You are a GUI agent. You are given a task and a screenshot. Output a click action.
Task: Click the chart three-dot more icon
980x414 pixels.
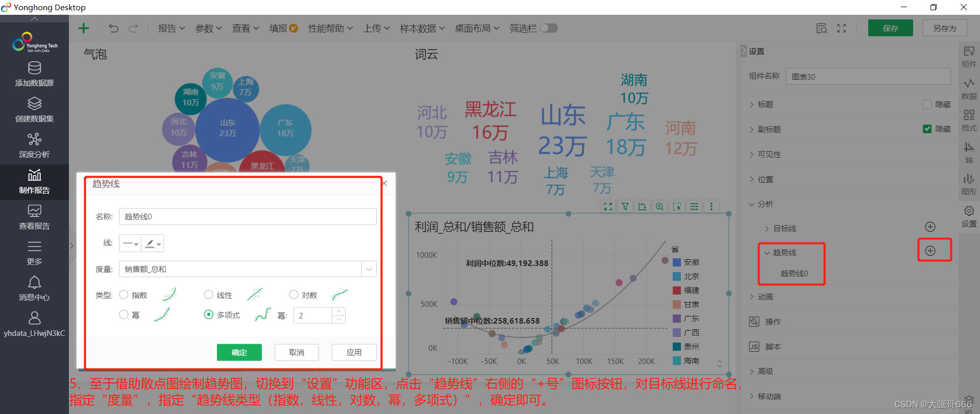click(711, 206)
